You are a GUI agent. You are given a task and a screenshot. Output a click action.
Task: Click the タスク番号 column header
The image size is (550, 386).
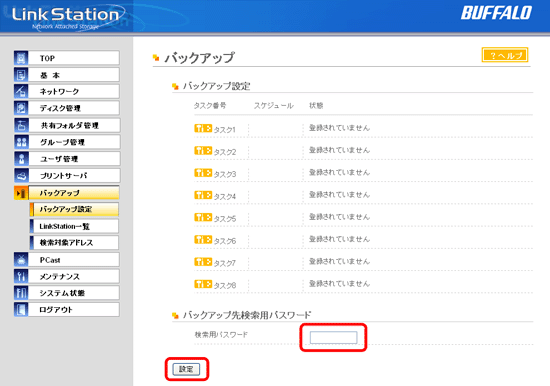[210, 106]
